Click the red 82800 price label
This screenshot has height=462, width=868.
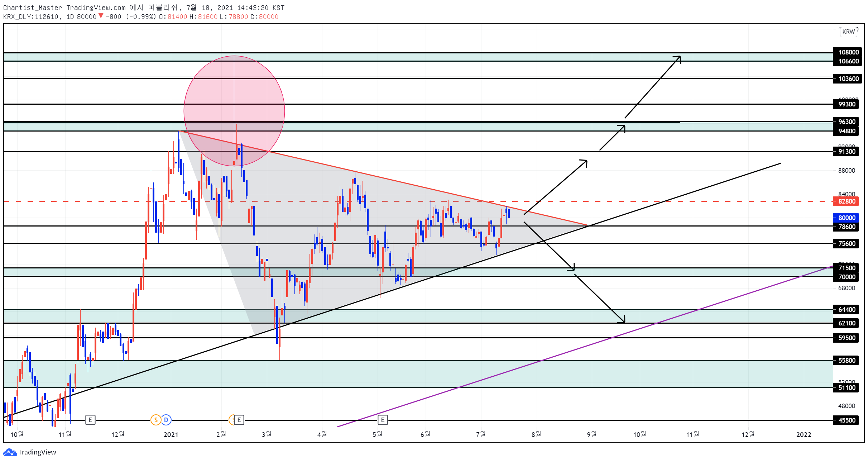pyautogui.click(x=846, y=201)
